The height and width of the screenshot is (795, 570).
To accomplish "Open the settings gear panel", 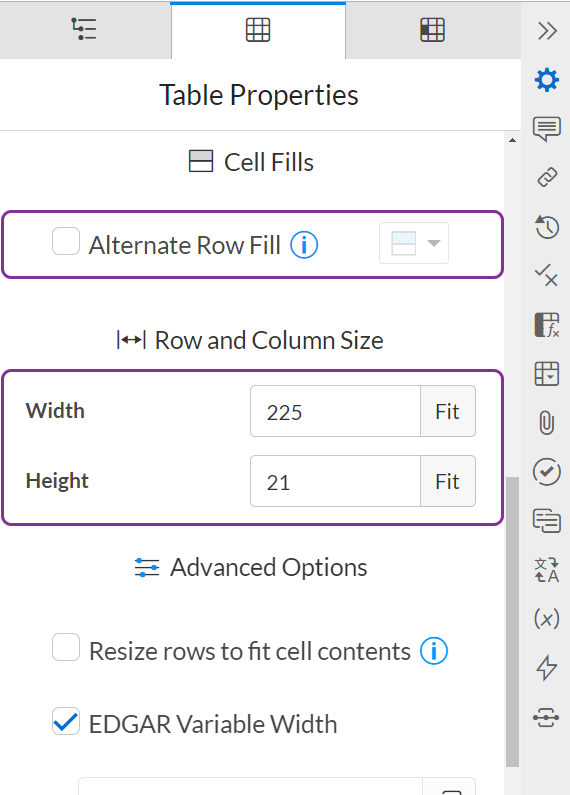I will tap(547, 80).
